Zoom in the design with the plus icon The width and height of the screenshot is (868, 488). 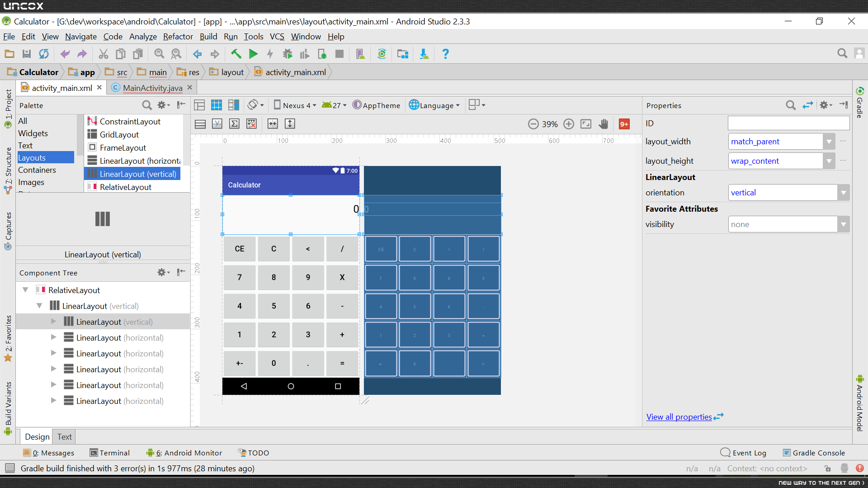coord(569,124)
